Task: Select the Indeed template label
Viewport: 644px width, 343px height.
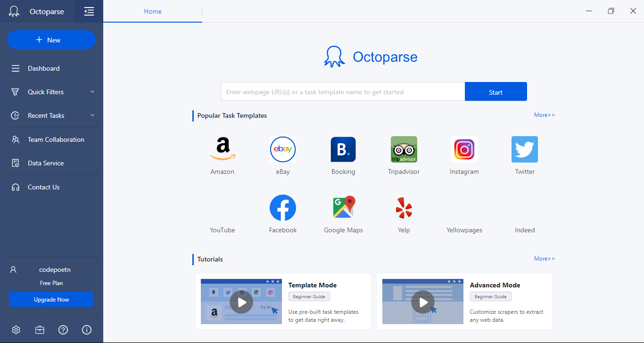Action: point(525,230)
